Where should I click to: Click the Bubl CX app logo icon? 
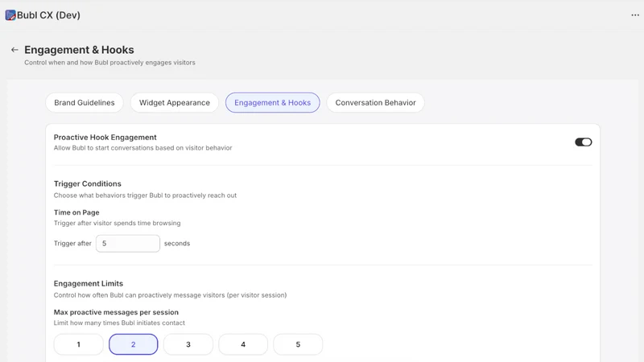coord(10,15)
